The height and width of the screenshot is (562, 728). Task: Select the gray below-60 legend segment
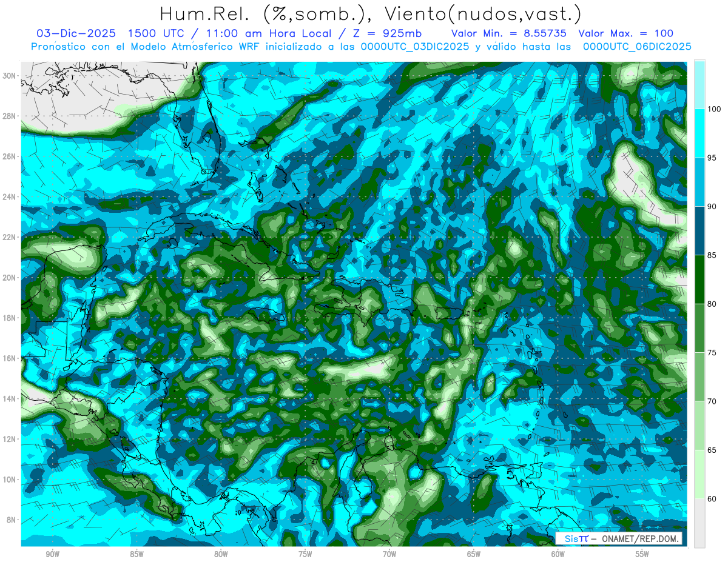click(x=699, y=523)
